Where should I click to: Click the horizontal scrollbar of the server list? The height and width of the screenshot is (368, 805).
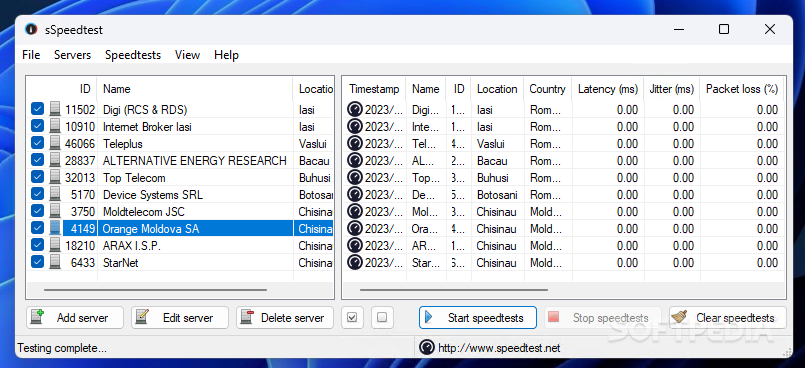[156, 290]
